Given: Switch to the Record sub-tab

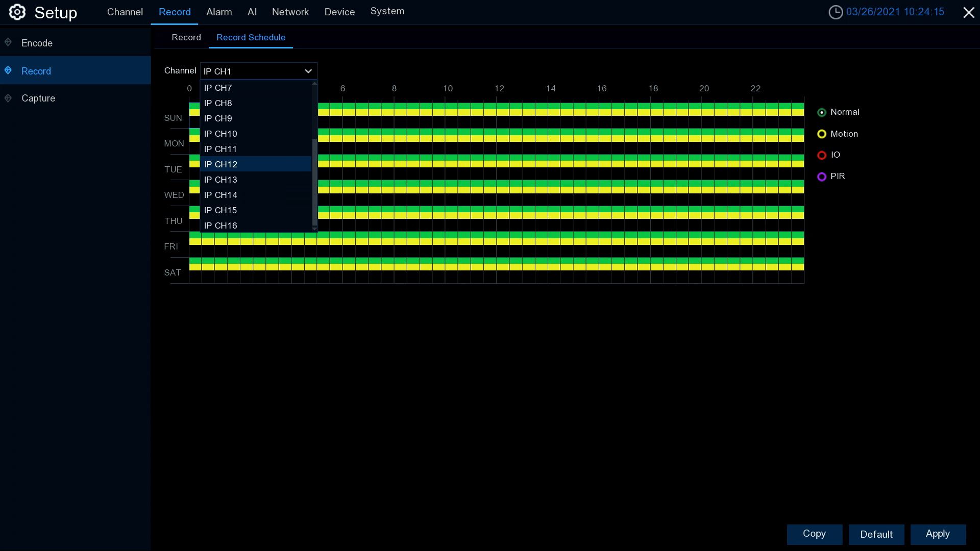Looking at the screenshot, I should (x=186, y=37).
